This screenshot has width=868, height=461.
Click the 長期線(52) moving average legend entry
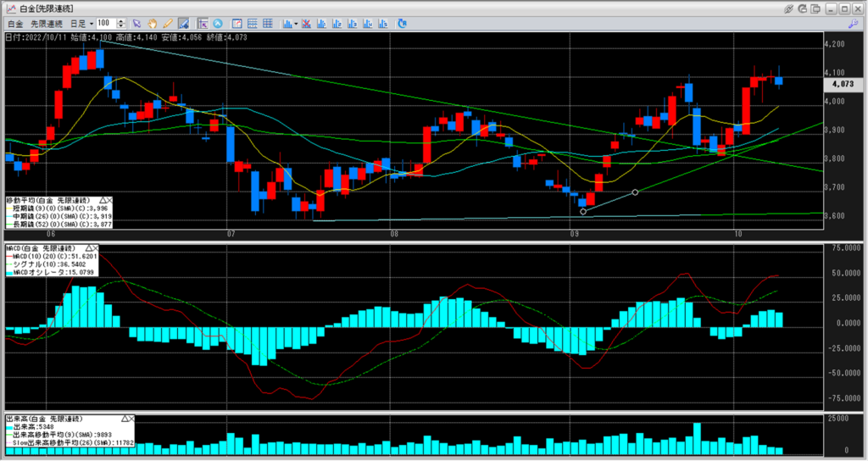point(58,225)
